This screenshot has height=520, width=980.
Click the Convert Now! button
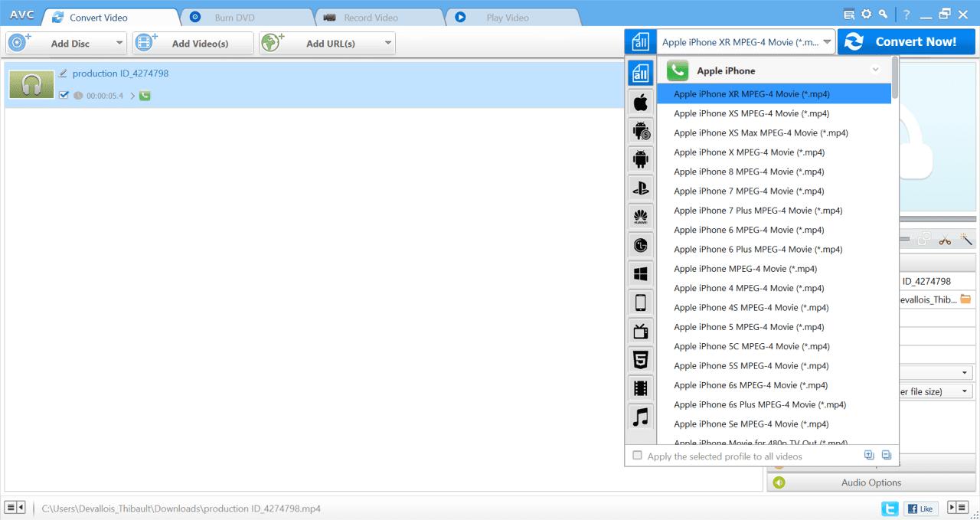[906, 42]
